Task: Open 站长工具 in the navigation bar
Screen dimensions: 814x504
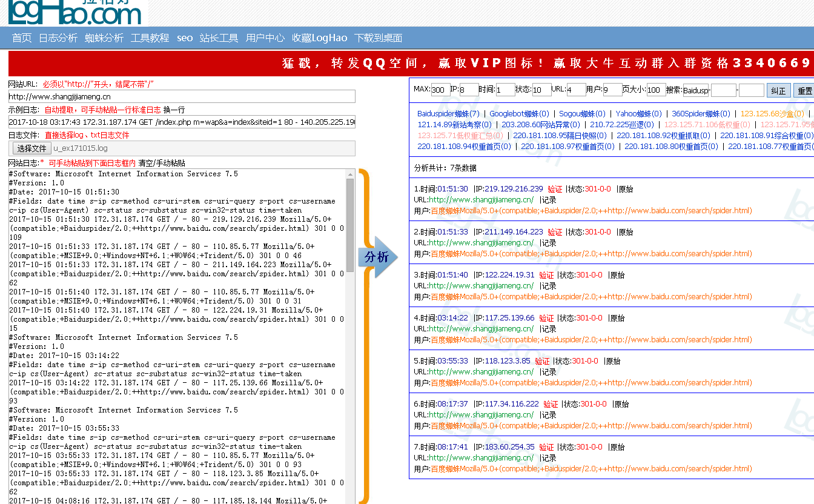Action: (x=219, y=38)
